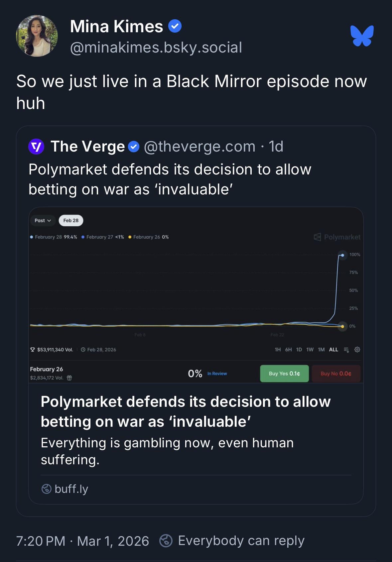The image size is (392, 562).
Task: Click The Verge logo icon
Action: coord(36,147)
